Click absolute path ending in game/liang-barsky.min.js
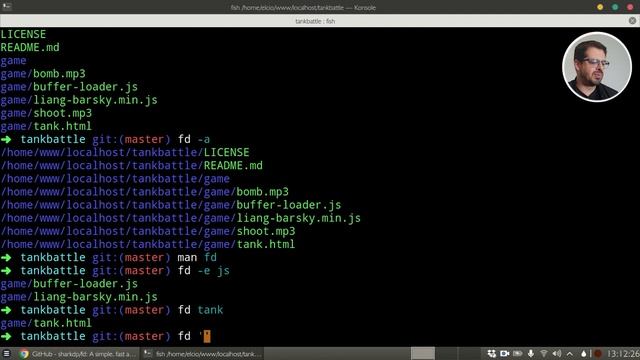Image resolution: width=640 pixels, height=360 pixels. (x=180, y=218)
